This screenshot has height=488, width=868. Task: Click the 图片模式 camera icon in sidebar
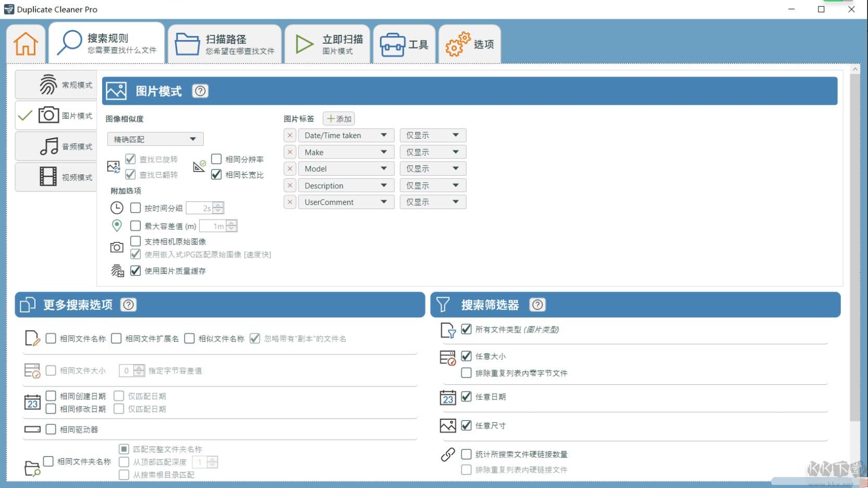point(48,115)
